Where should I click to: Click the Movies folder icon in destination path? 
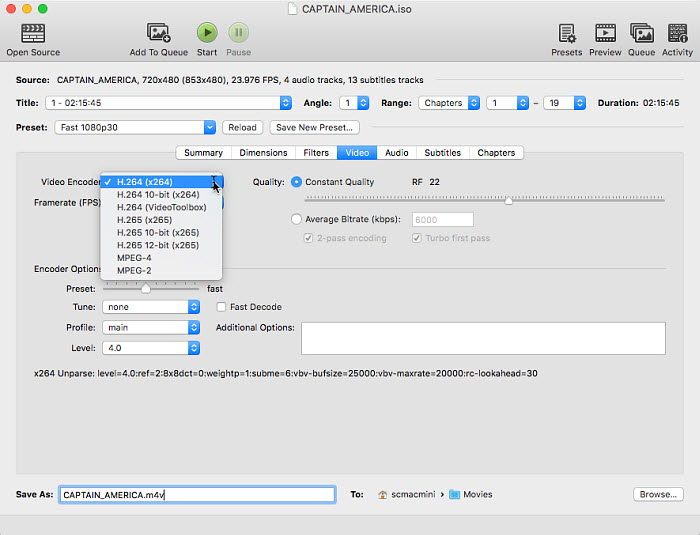coord(454,494)
